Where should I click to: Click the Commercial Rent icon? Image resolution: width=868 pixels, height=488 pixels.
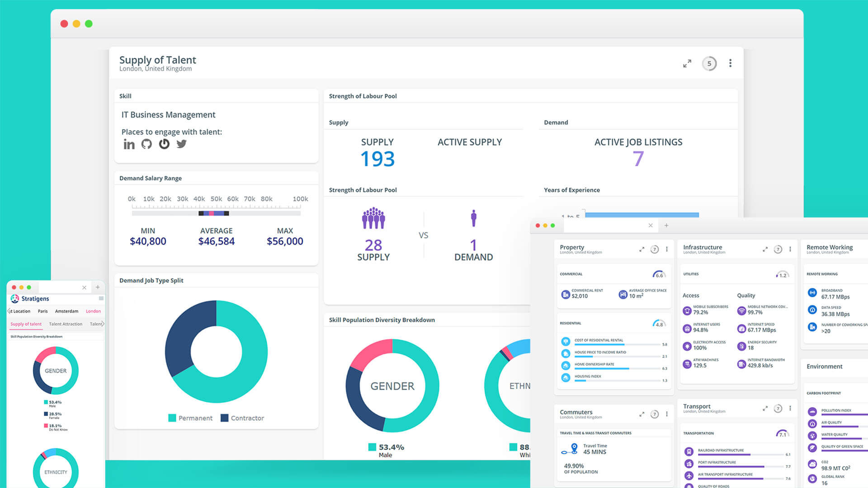point(566,295)
